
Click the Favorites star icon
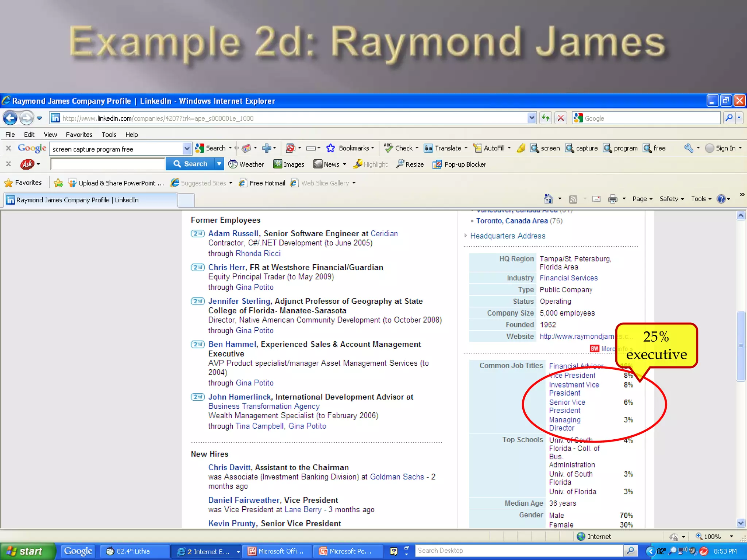pos(8,183)
